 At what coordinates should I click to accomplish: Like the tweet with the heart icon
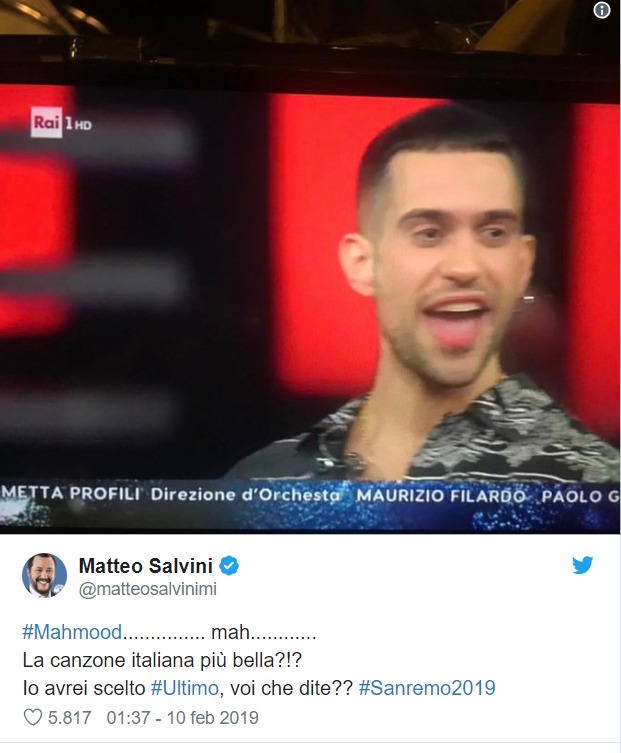(33, 717)
